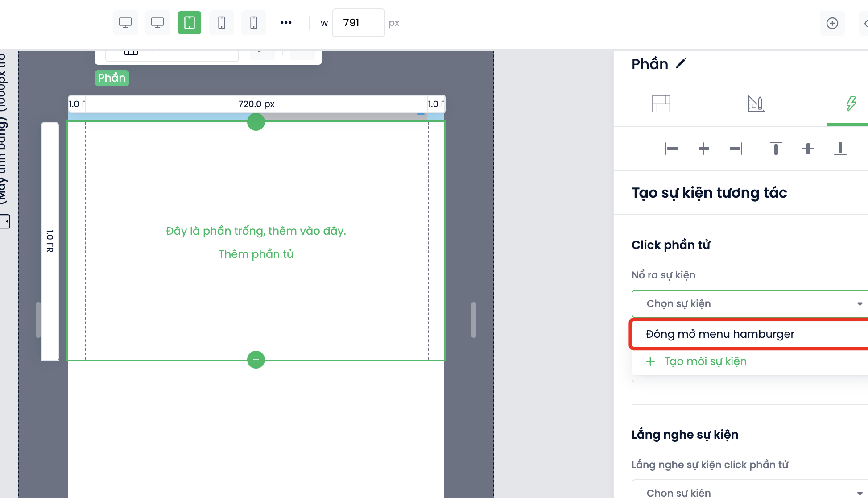Viewport: 868px width, 498px height.
Task: Click the width px input field
Action: pos(358,23)
